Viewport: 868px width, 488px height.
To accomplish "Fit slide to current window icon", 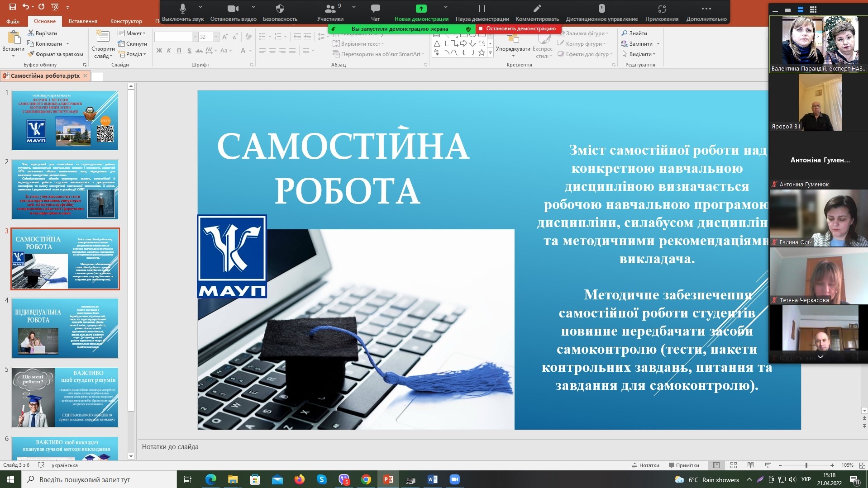I will coord(862,465).
